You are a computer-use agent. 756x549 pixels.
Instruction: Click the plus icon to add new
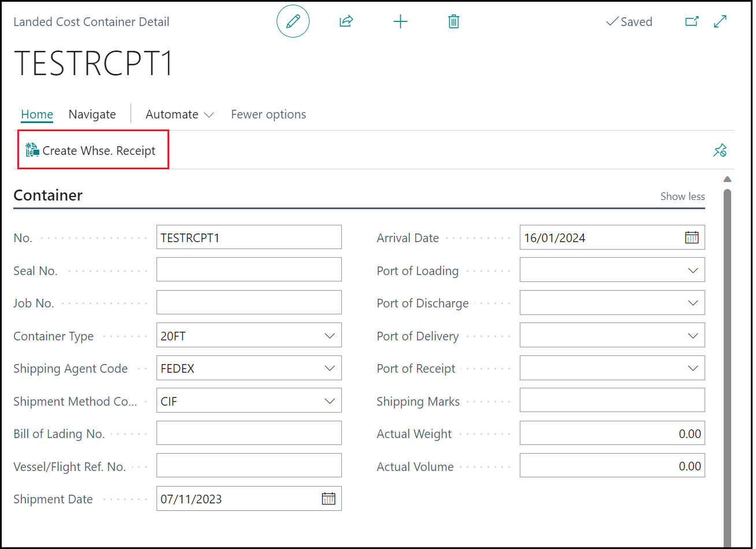pos(400,22)
